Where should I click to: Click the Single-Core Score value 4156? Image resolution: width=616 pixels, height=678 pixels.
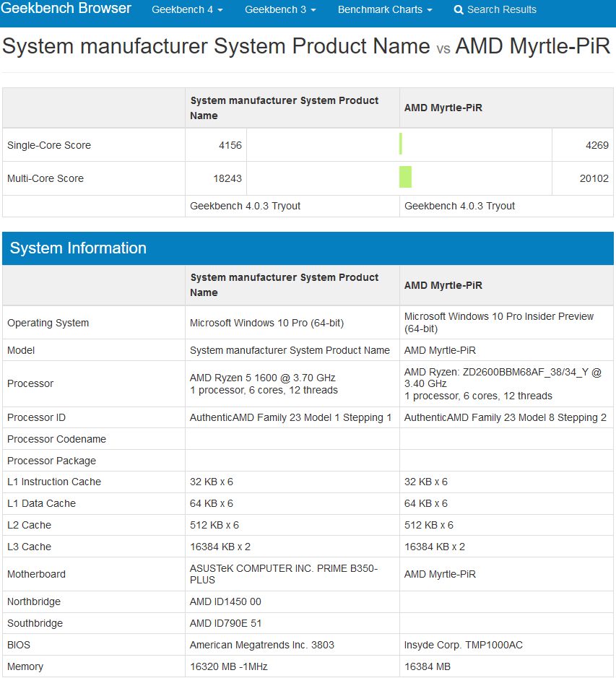[230, 145]
